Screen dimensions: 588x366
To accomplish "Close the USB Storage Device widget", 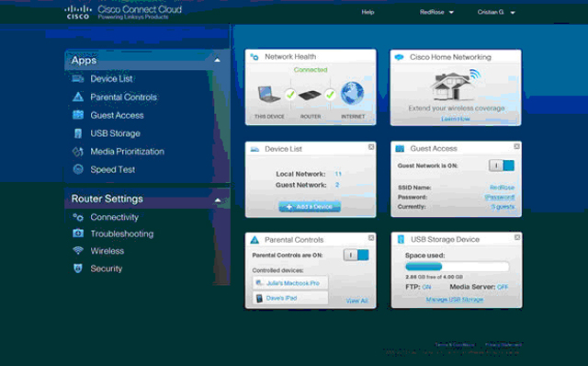I will tap(516, 237).
